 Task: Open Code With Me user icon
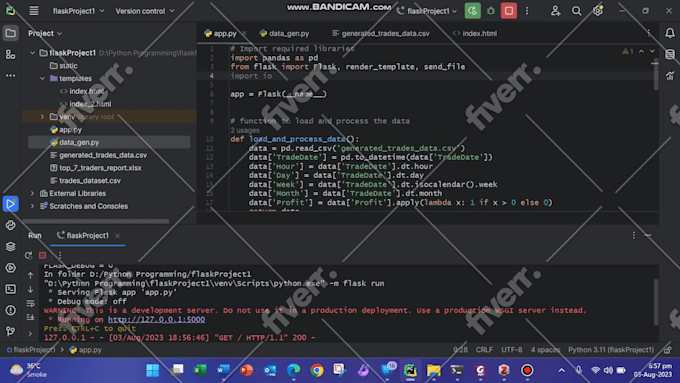click(x=555, y=11)
